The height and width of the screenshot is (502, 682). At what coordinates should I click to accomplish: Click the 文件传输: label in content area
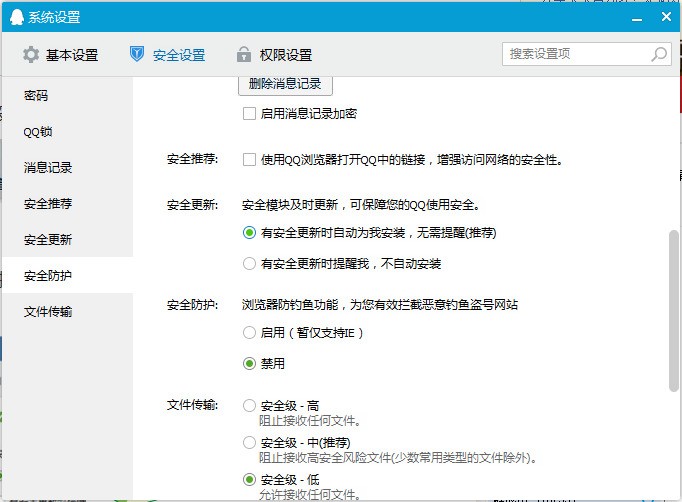192,405
